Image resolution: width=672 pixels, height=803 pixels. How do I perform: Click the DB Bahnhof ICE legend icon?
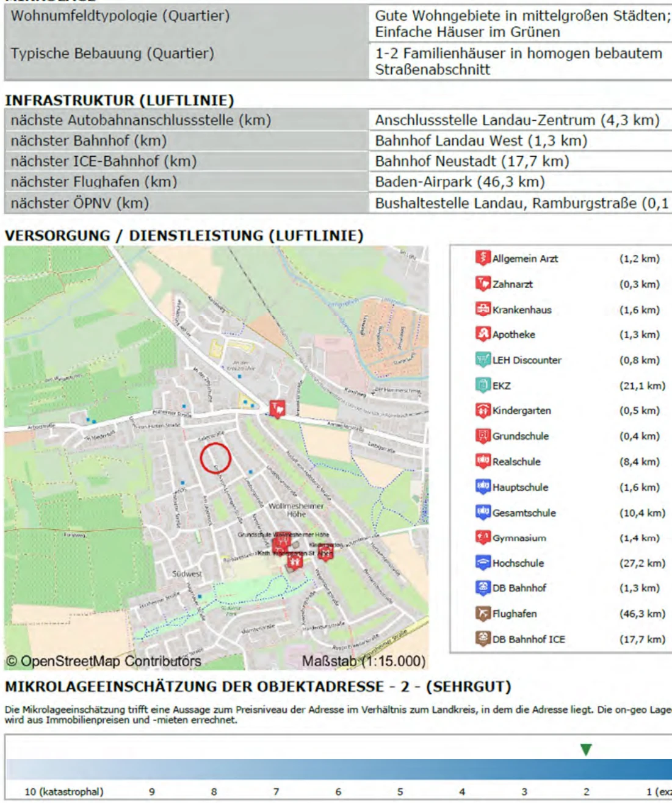click(483, 639)
